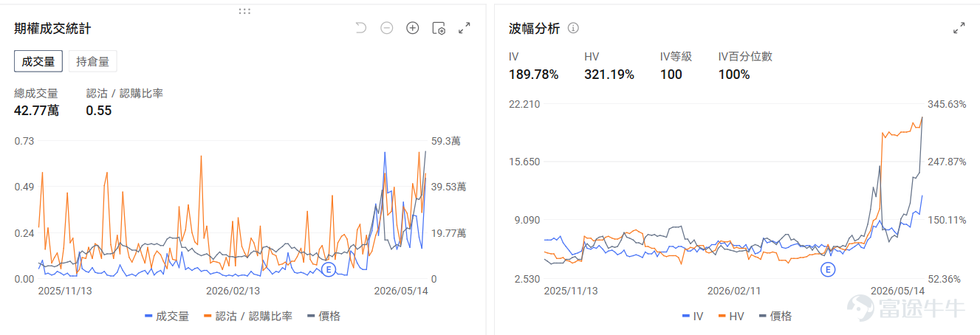Screen dimensions: 980x335
Task: Click the IV value 189.78%
Action: 533,75
